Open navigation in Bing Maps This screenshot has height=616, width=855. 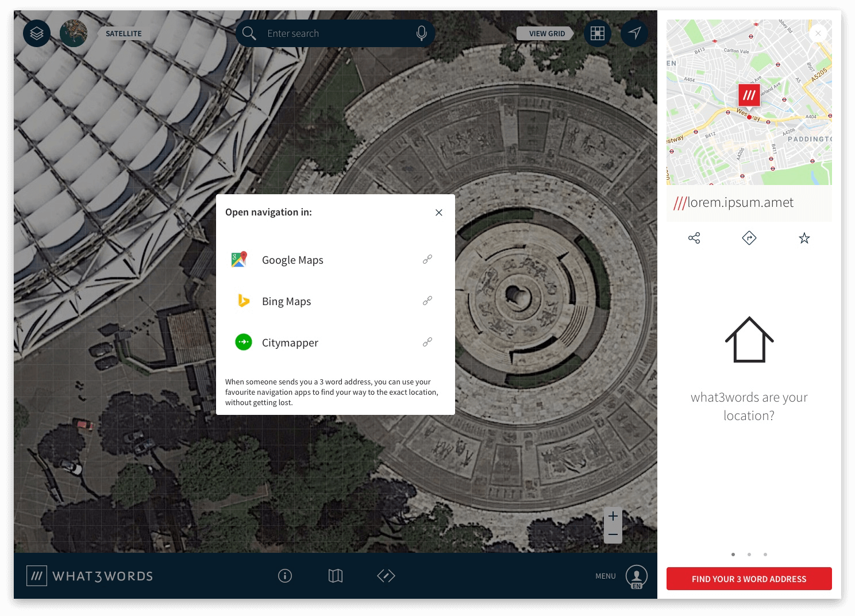[x=336, y=301]
